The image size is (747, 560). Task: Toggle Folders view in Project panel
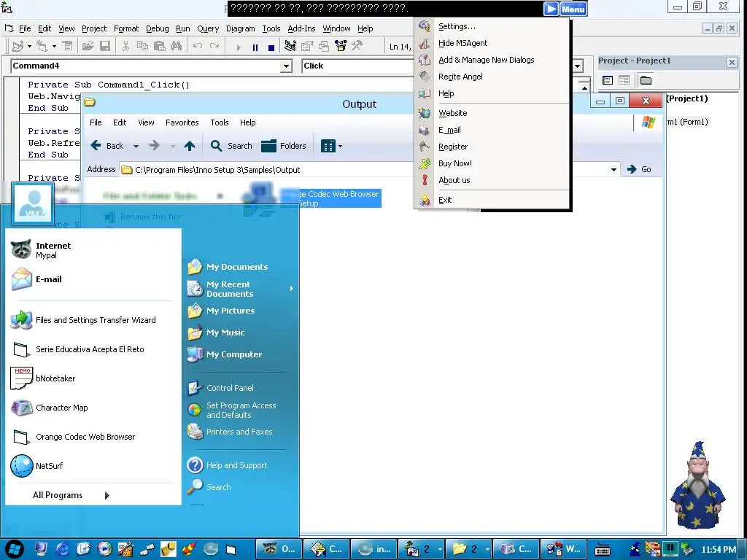646,80
